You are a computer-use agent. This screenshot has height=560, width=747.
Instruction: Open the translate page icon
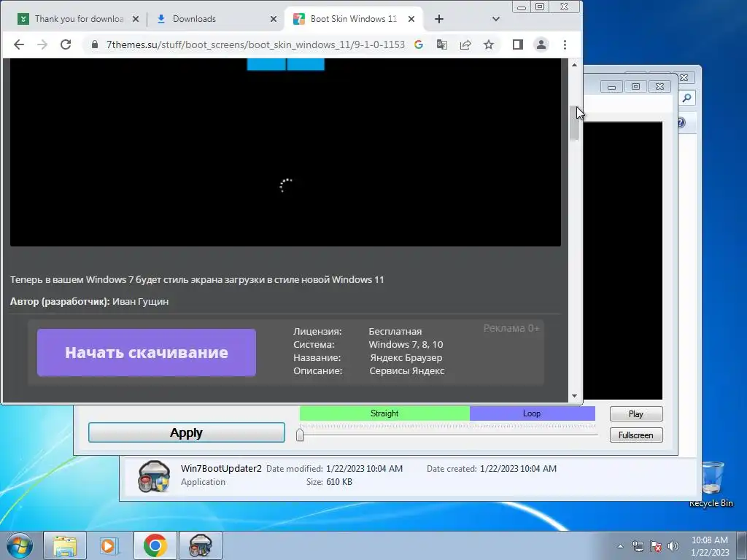tap(442, 44)
